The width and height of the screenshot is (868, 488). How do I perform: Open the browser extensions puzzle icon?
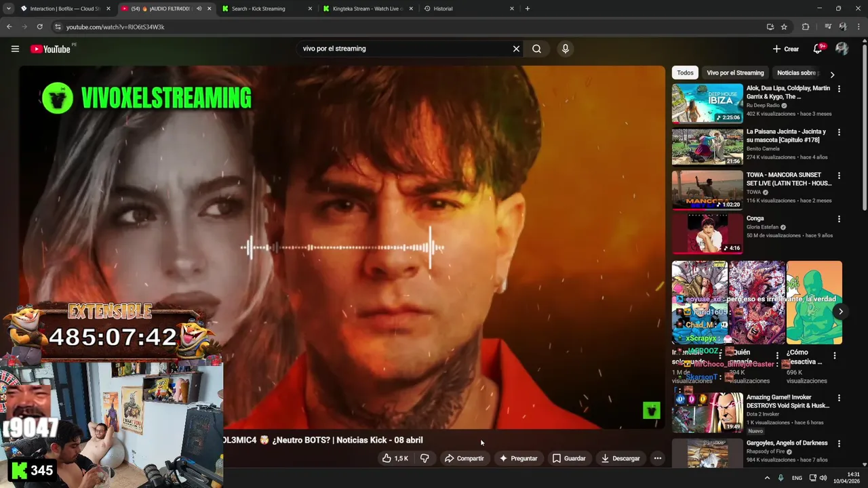pos(806,27)
